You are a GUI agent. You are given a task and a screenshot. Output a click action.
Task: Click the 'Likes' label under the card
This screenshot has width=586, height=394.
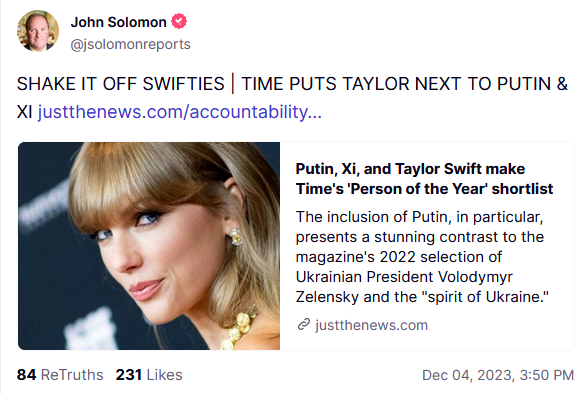(164, 375)
